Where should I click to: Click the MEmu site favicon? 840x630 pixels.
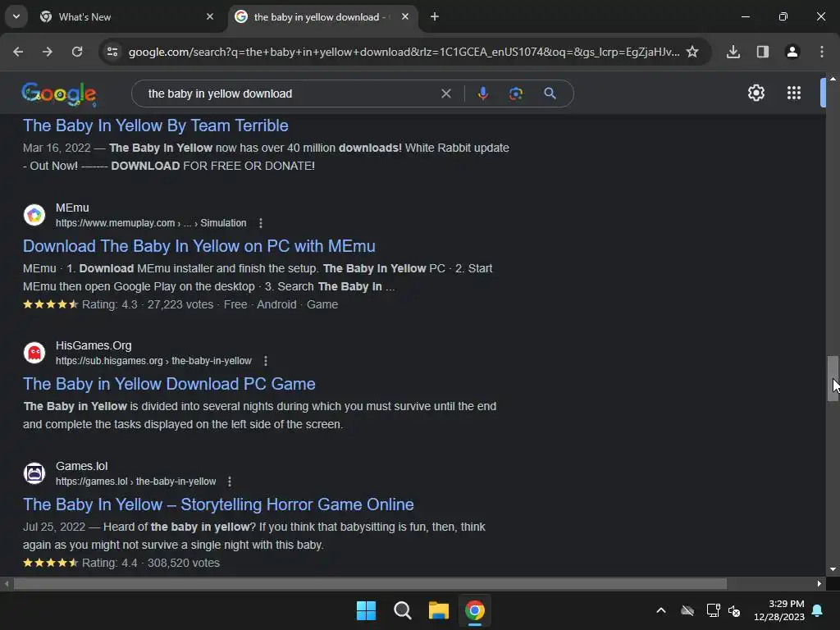tap(34, 215)
